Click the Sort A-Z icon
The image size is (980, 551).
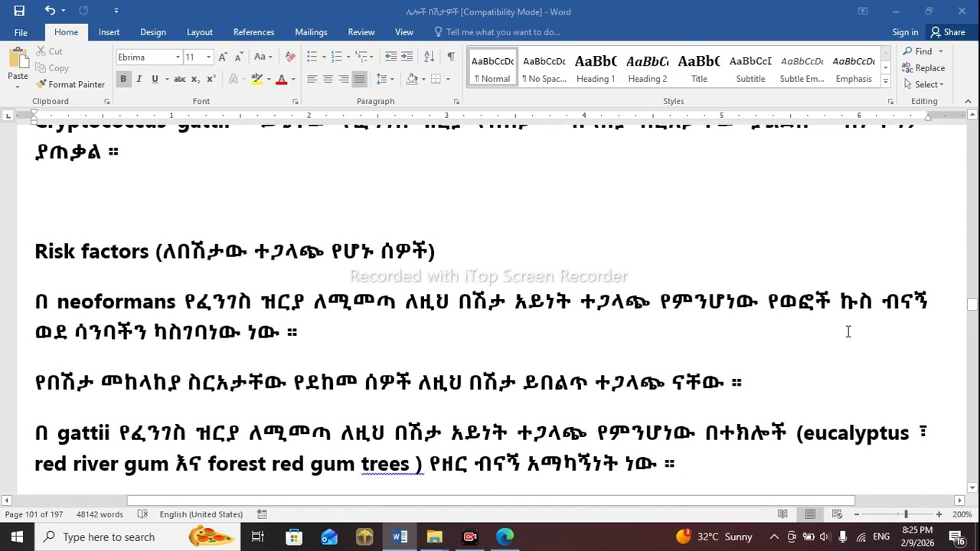pos(430,57)
